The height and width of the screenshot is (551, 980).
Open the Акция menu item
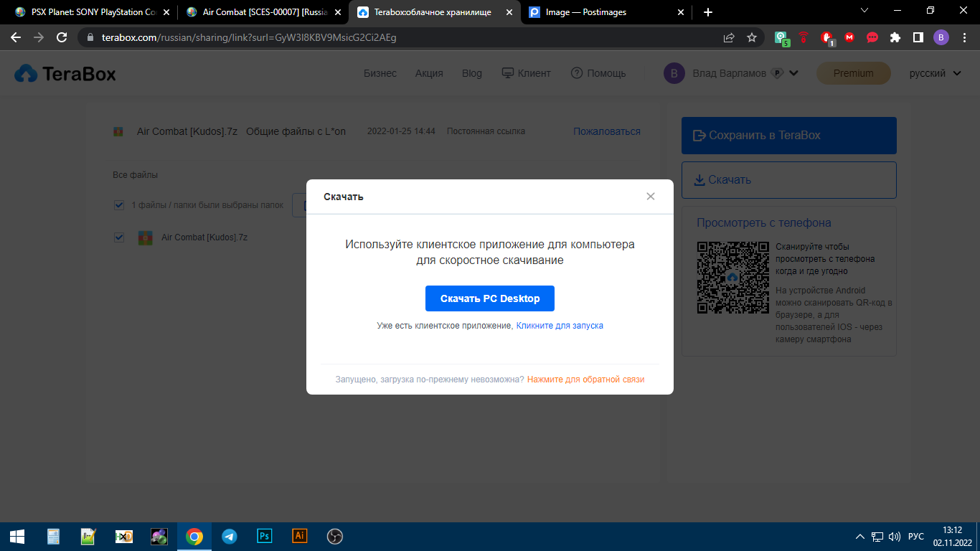[429, 73]
